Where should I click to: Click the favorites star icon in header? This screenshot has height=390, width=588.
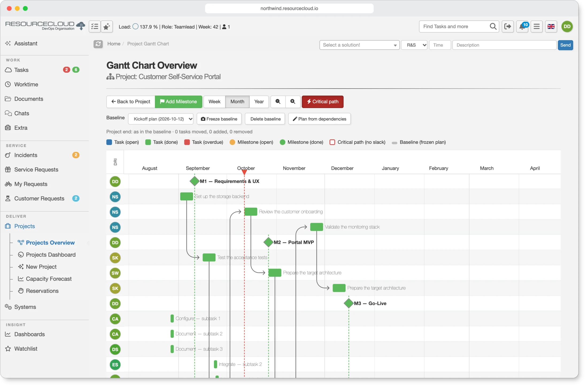pos(107,26)
